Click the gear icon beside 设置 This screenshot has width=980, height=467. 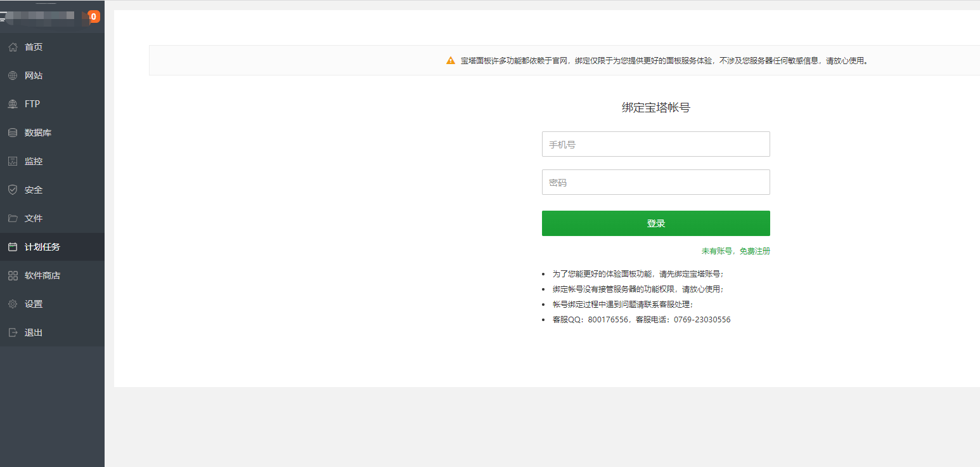(13, 304)
